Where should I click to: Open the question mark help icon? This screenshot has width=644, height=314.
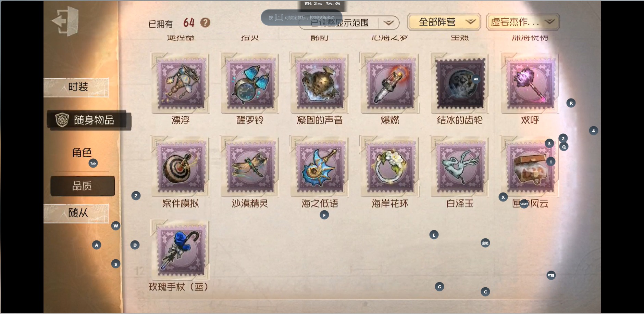pyautogui.click(x=205, y=23)
